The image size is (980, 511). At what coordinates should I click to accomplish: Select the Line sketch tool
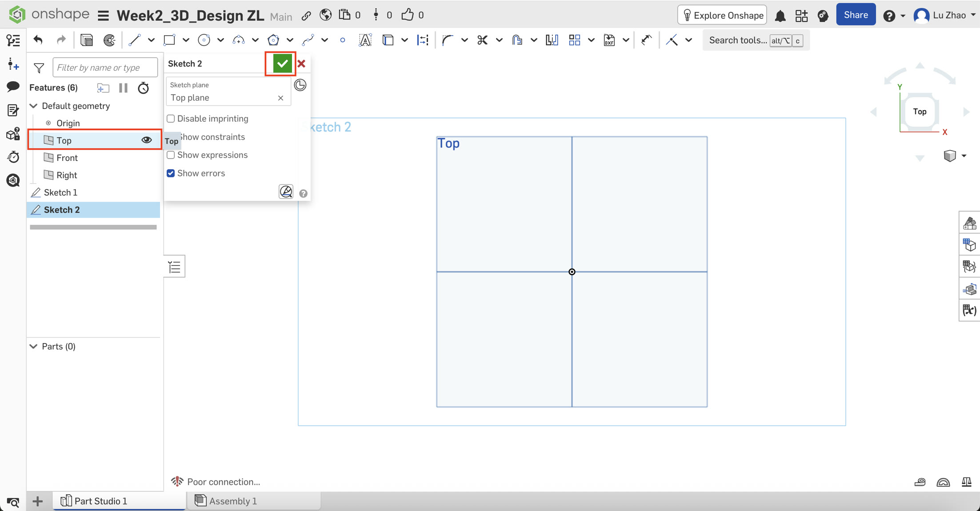click(x=134, y=40)
